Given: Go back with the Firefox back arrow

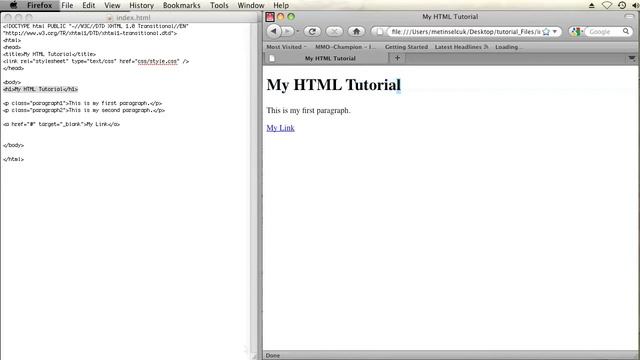Looking at the screenshot, I should tap(274, 31).
